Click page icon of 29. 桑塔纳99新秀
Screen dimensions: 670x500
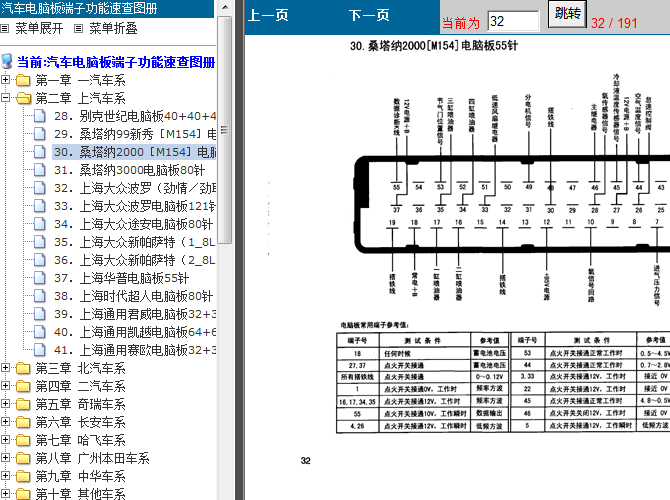pyautogui.click(x=40, y=134)
